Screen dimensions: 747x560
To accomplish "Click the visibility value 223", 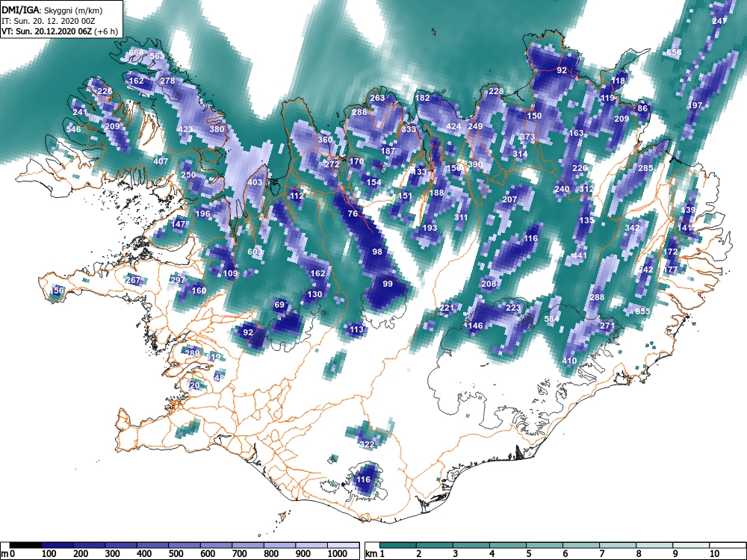I will click(513, 308).
